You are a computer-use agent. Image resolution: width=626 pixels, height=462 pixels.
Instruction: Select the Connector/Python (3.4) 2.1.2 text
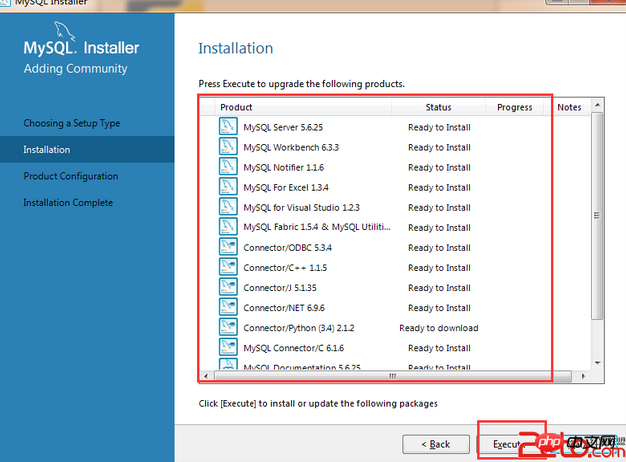pyautogui.click(x=299, y=328)
